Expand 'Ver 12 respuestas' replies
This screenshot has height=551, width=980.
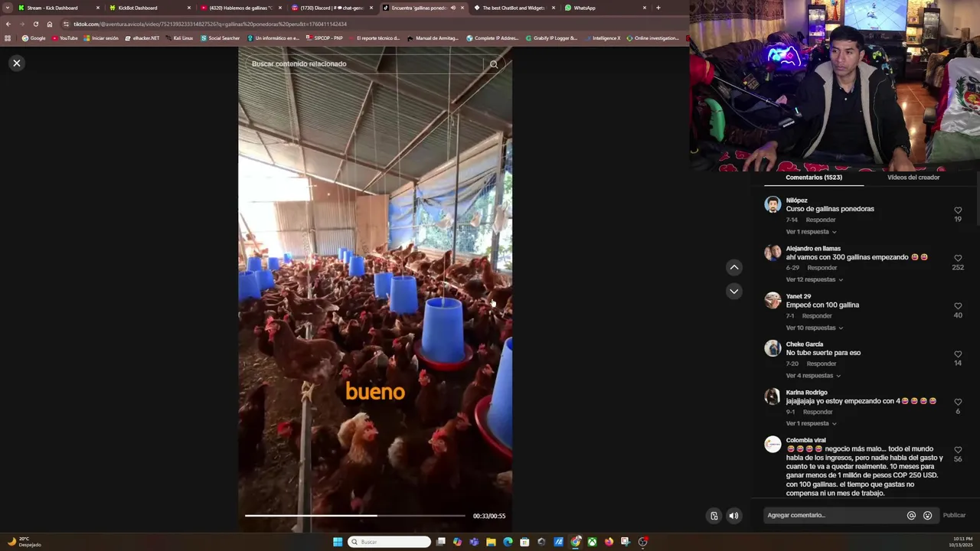(814, 279)
